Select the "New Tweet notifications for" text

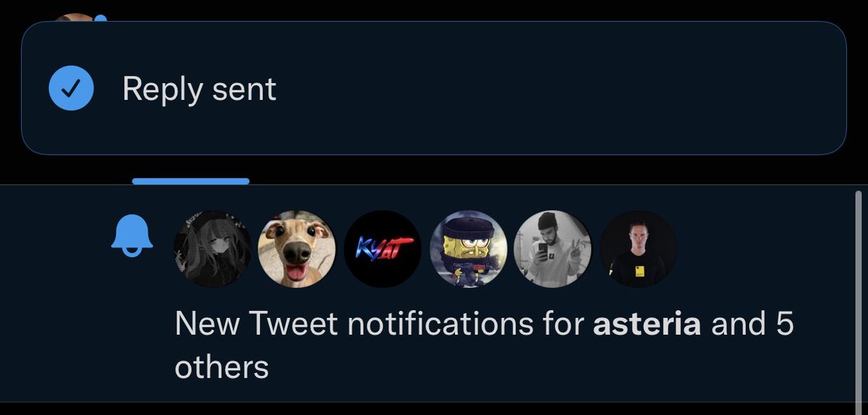(x=380, y=323)
